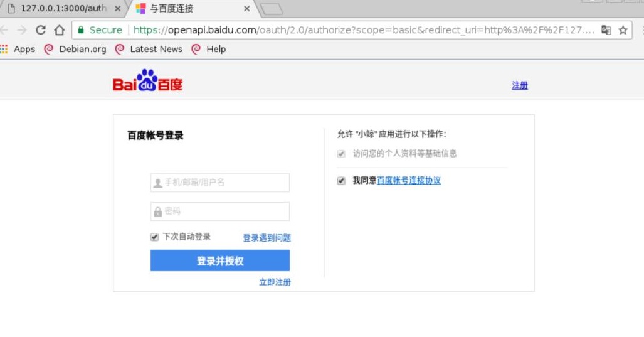Click the 百度帐号登录 heading

pos(156,135)
